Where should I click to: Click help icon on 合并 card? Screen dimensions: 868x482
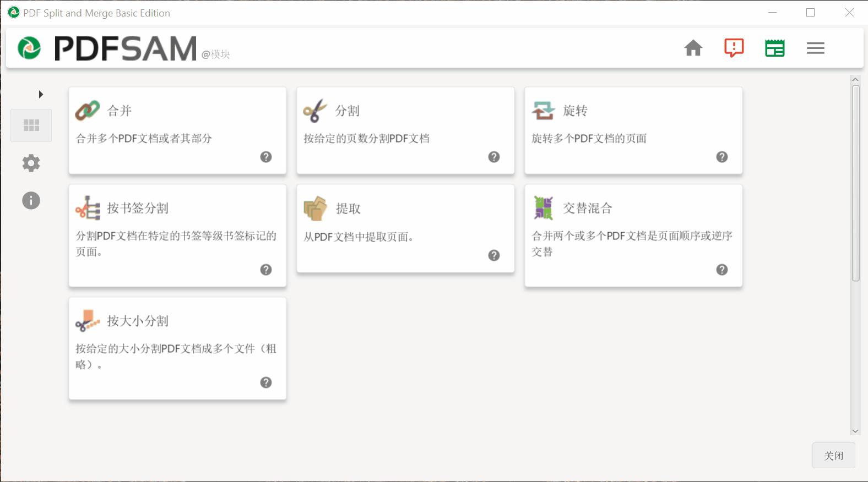click(x=266, y=157)
